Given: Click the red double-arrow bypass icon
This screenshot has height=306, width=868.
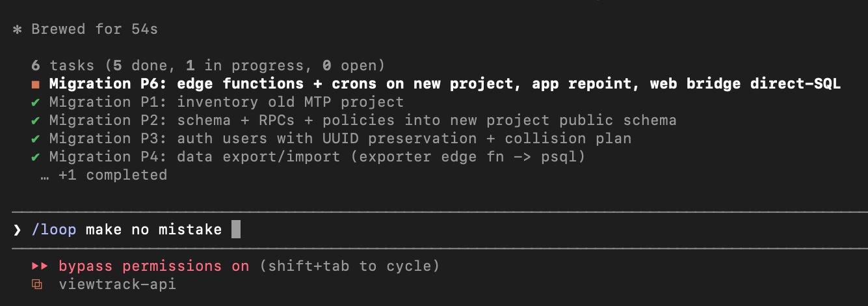Looking at the screenshot, I should [39, 266].
